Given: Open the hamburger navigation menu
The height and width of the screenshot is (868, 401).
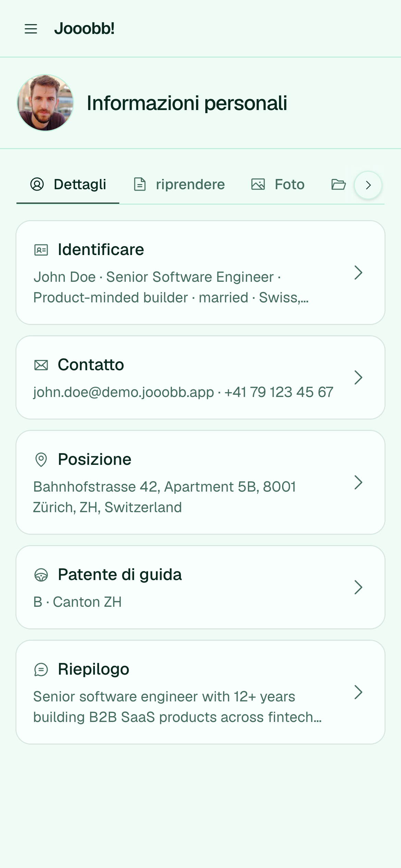Looking at the screenshot, I should 31,29.
